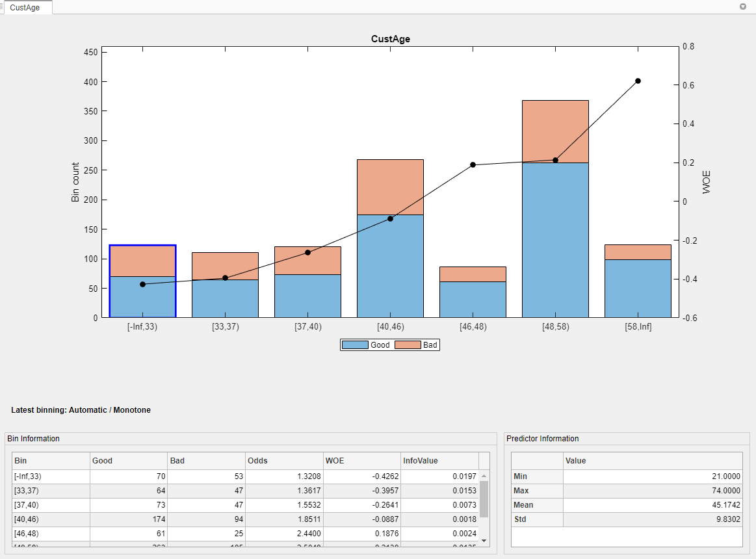Open the tab options circle icon top right
This screenshot has height=559, width=756.
coord(742,6)
